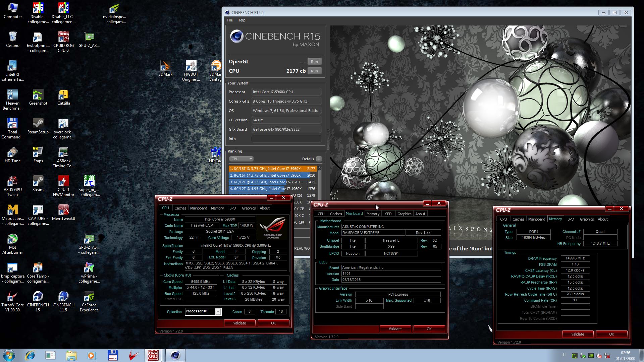Viewport: 644px width, 362px height.
Task: Open ASRock Timing Configurator icon
Action: [x=63, y=157]
